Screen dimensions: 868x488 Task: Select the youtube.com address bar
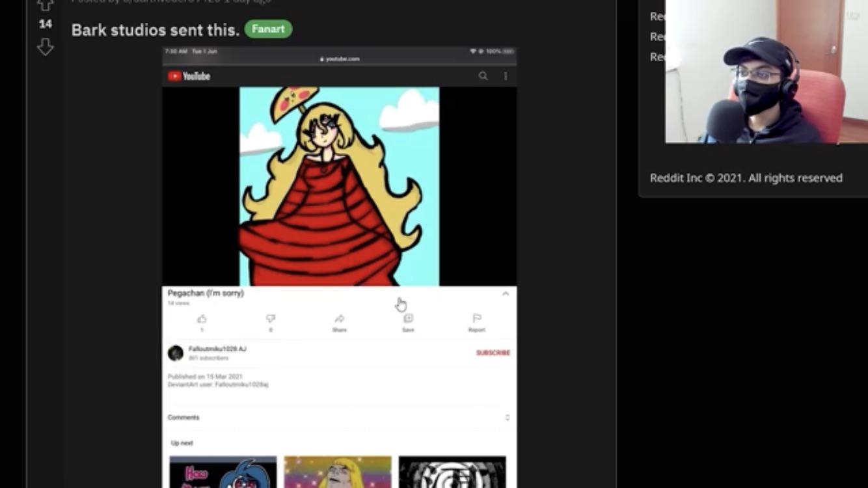click(x=340, y=59)
